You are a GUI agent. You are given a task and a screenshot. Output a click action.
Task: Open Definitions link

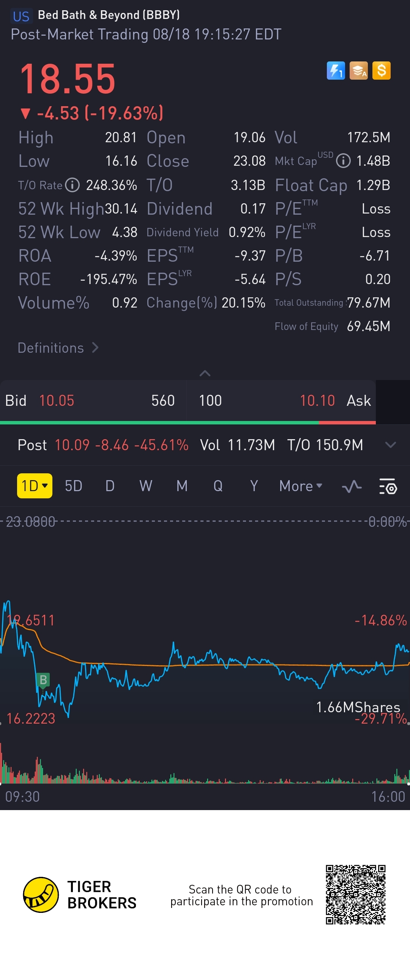(x=58, y=348)
